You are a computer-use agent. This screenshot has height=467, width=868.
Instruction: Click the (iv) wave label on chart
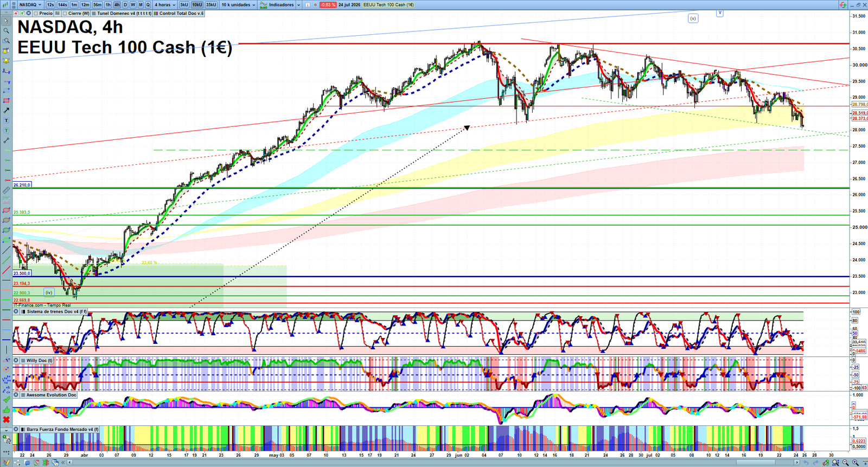click(49, 292)
